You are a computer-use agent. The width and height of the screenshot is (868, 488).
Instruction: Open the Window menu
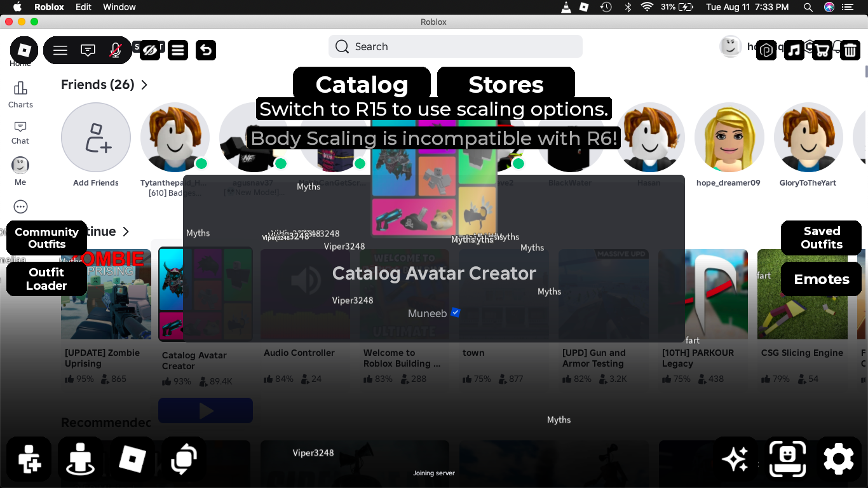[x=119, y=7]
